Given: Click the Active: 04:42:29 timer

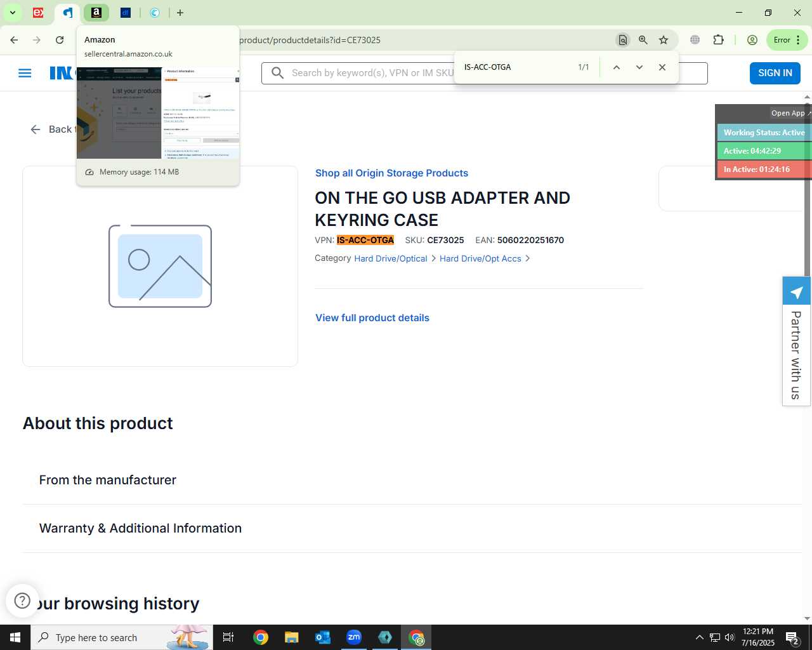Looking at the screenshot, I should pos(764,151).
